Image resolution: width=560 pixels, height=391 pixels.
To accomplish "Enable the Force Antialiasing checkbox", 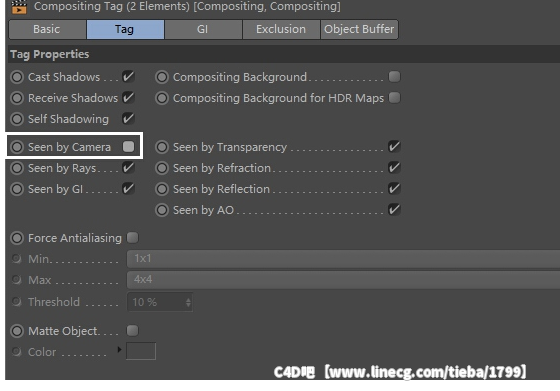I will pos(132,237).
